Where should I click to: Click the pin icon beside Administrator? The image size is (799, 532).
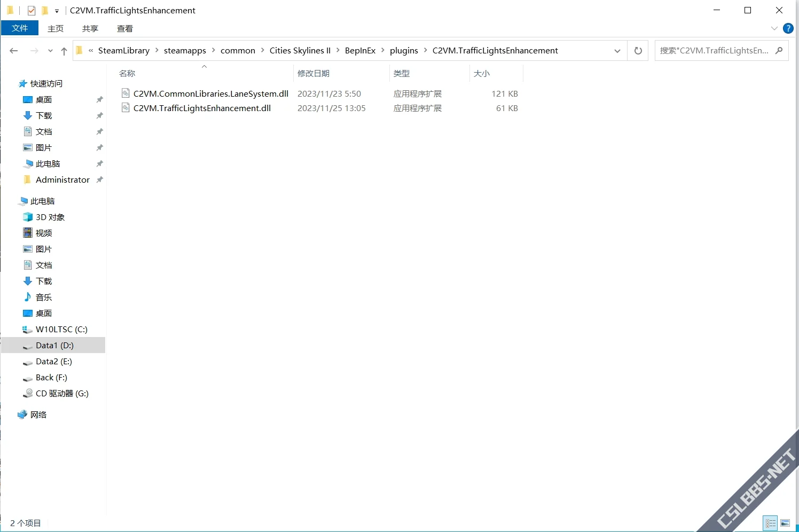(x=99, y=180)
